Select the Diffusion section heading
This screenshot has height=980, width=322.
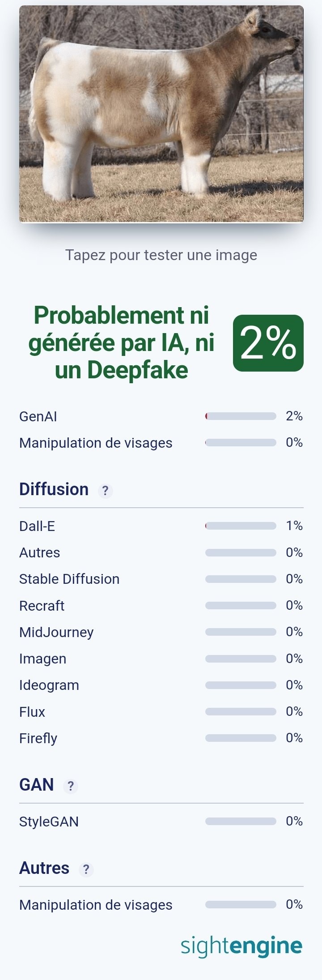tap(54, 489)
